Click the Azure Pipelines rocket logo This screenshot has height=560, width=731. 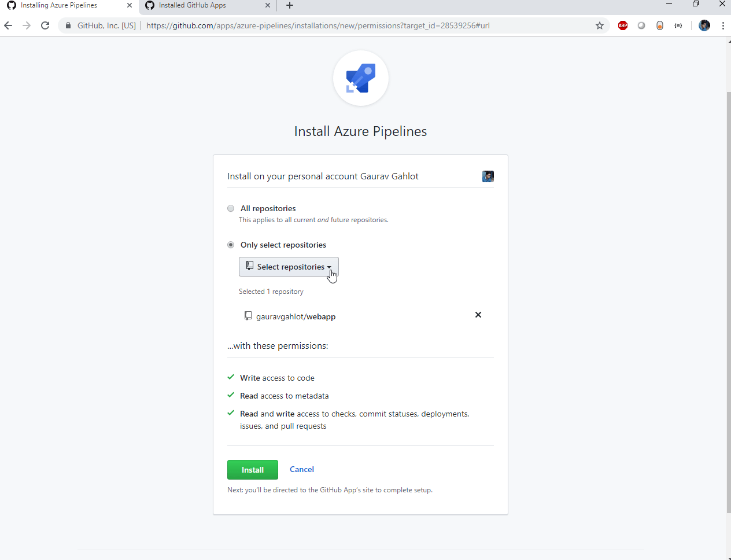[361, 78]
